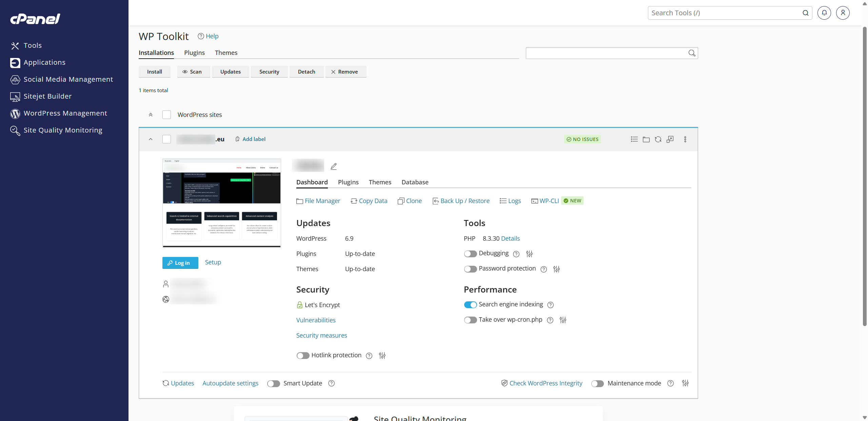This screenshot has height=421, width=868.
Task: Click the Search Tools input field
Action: click(x=726, y=13)
